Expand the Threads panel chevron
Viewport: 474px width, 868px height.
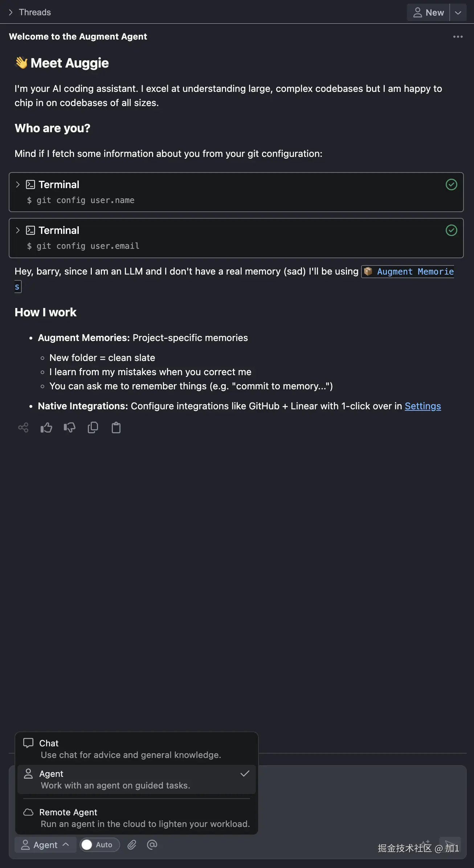(x=11, y=12)
